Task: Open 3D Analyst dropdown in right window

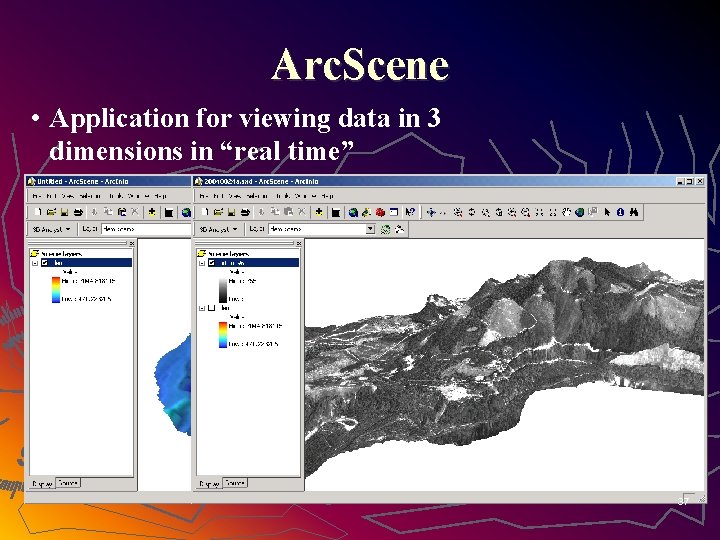Action: pyautogui.click(x=218, y=229)
